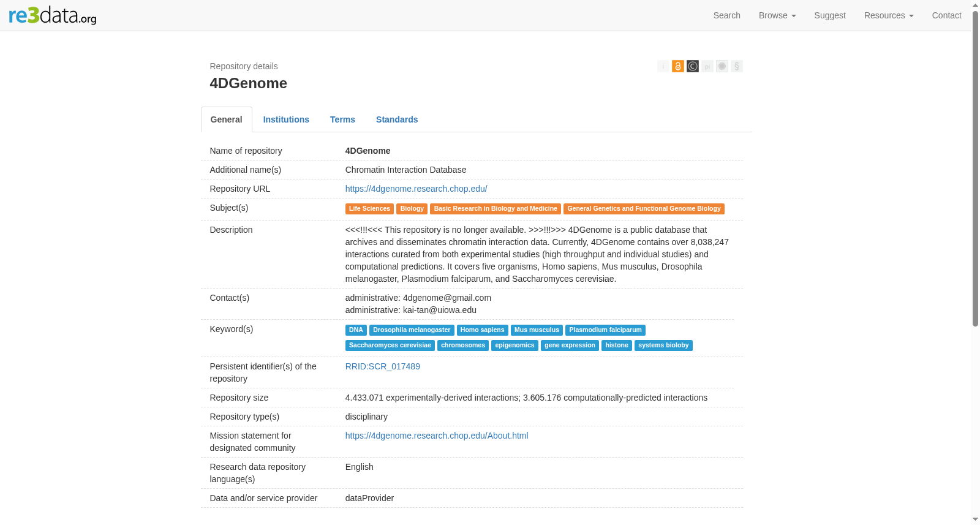The width and height of the screenshot is (980, 525).
Task: Click the Biology subject tag
Action: 412,209
